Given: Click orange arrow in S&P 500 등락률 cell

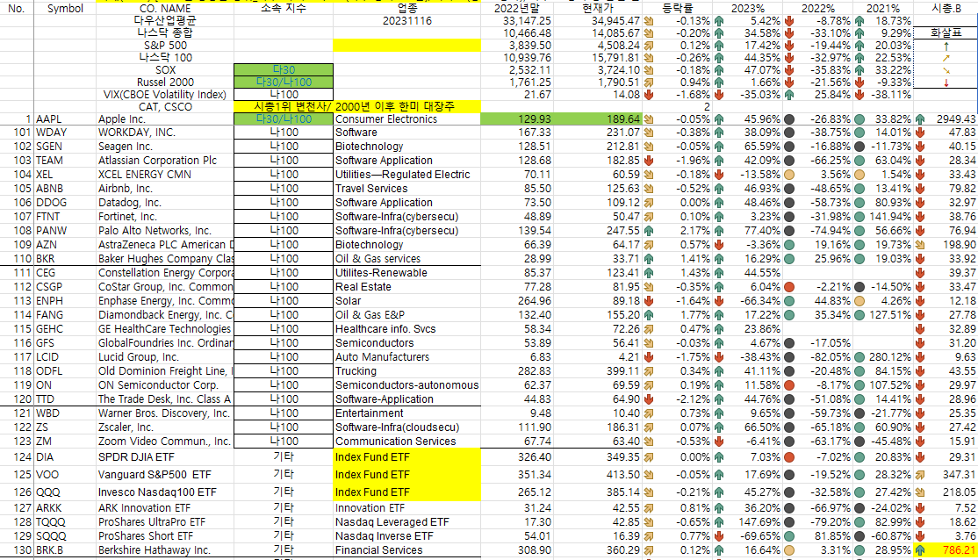Looking at the screenshot, I should click(649, 46).
